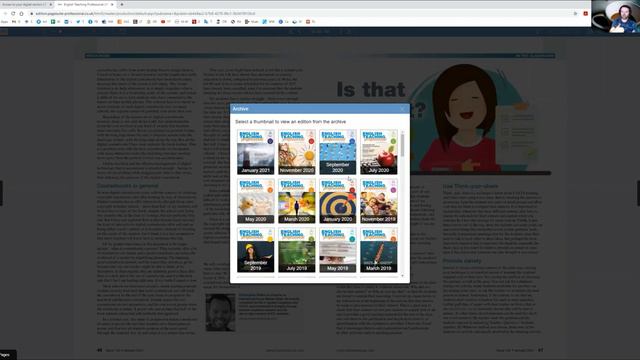
Task: Open the Pages panel button
Action: (7, 355)
